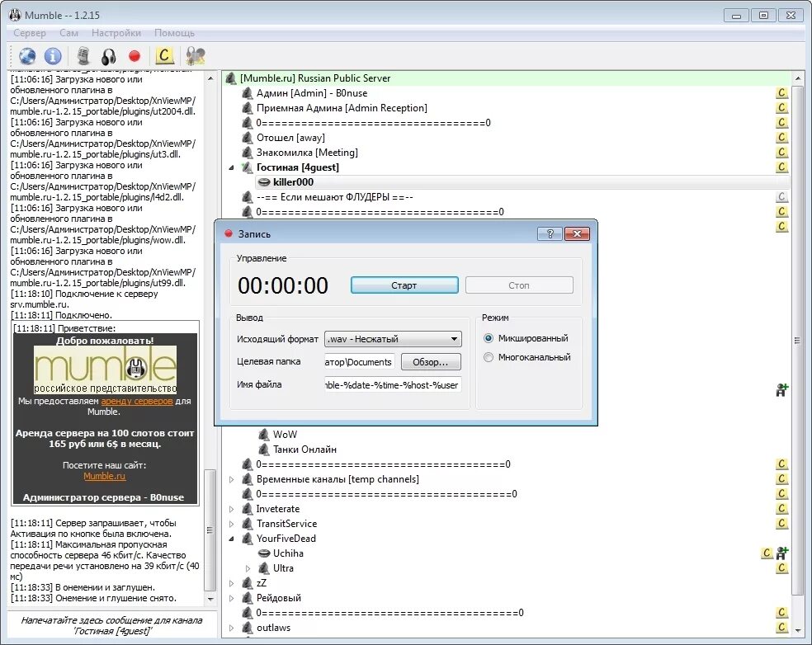Viewport: 812px width, 645px height.
Task: Click the chat message input box
Action: pos(111,625)
